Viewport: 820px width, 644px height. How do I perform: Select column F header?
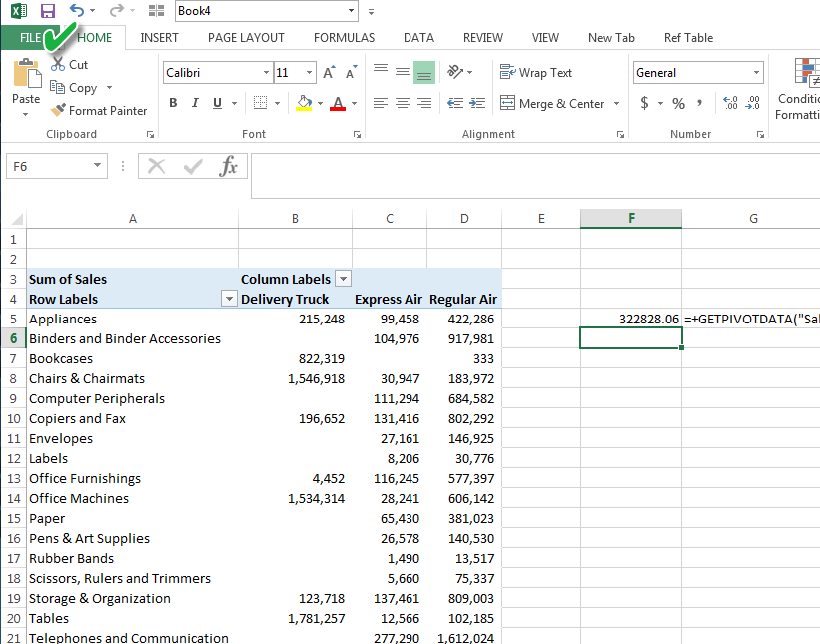[631, 218]
